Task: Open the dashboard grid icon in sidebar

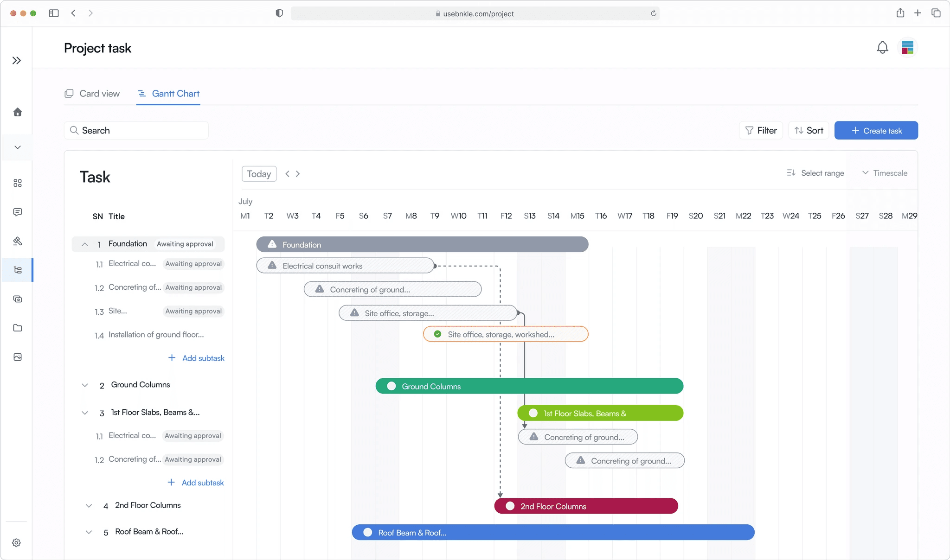Action: click(x=18, y=183)
